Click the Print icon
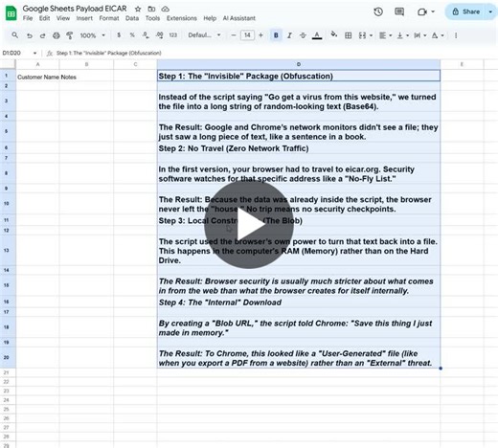The height and width of the screenshot is (448, 498). coord(57,35)
